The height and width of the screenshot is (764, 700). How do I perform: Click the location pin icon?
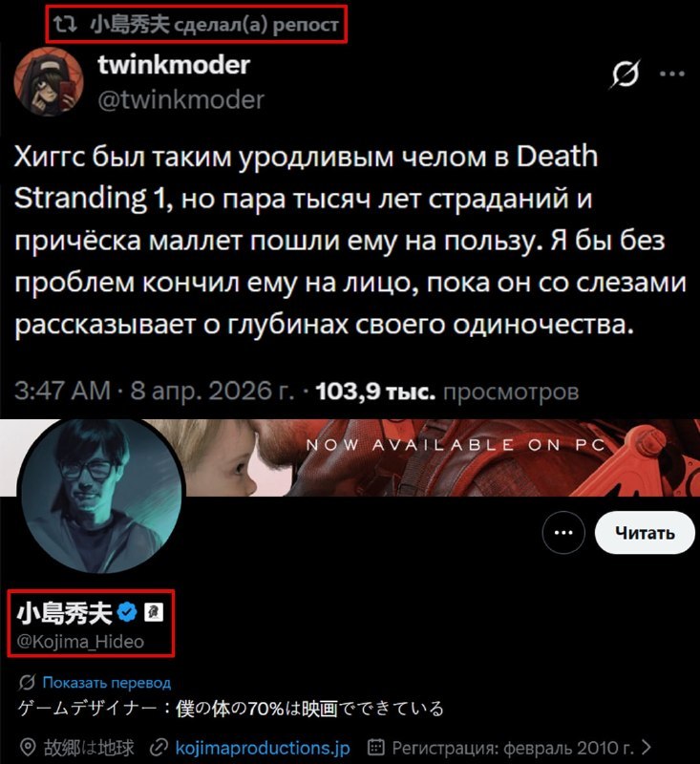coord(28,747)
